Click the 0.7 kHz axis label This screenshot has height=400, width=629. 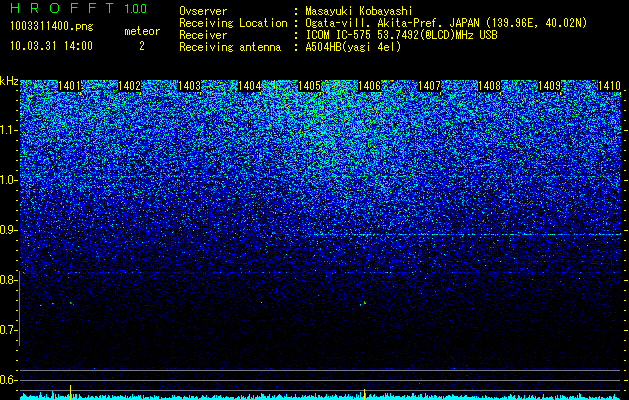[9, 330]
